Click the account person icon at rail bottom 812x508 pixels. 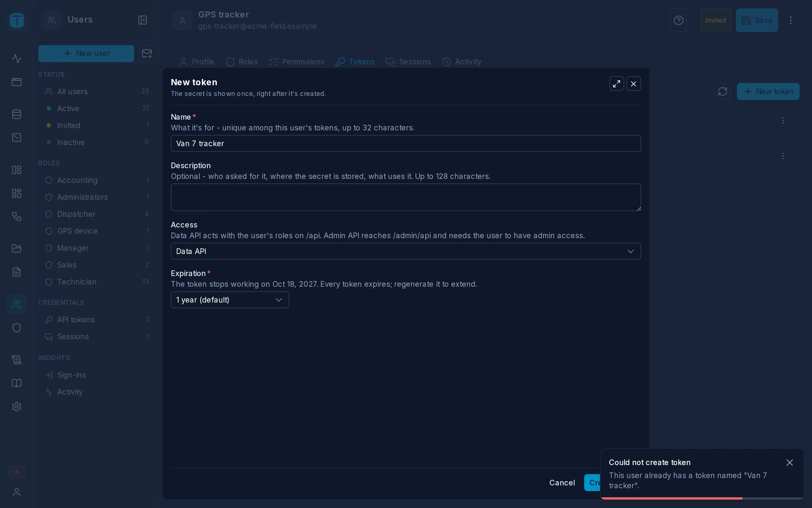[x=16, y=492]
